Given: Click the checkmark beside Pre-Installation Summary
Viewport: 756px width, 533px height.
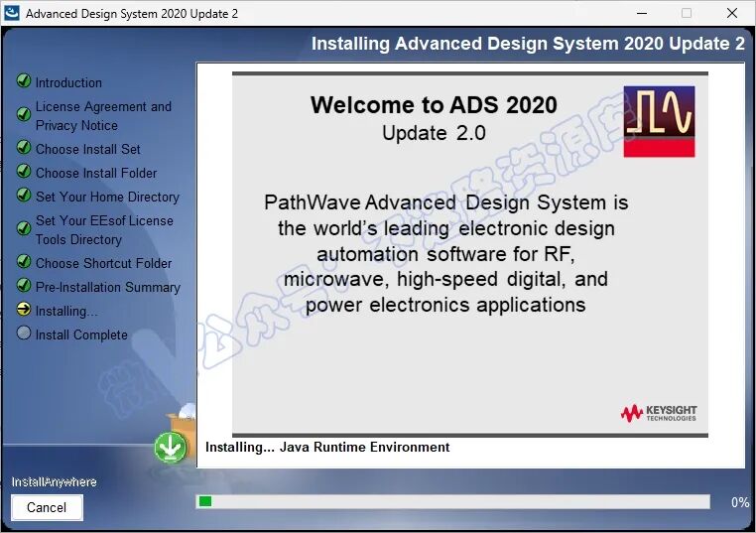Looking at the screenshot, I should point(24,285).
